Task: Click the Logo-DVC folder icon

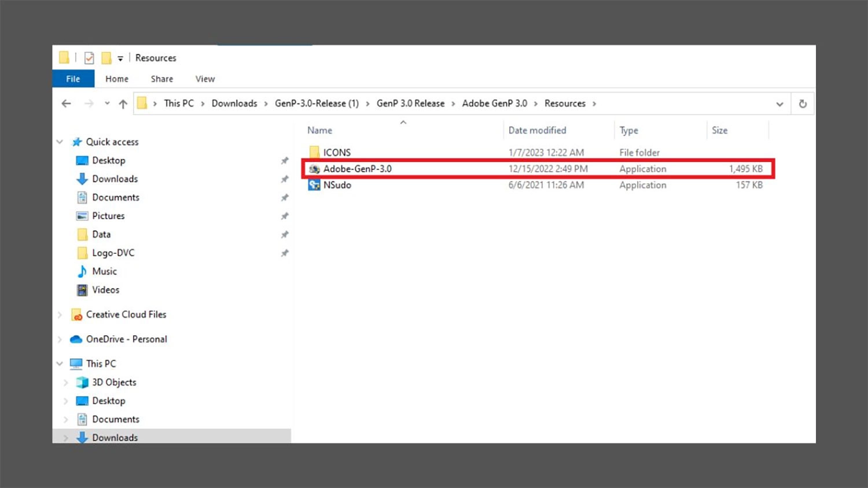Action: coord(82,253)
